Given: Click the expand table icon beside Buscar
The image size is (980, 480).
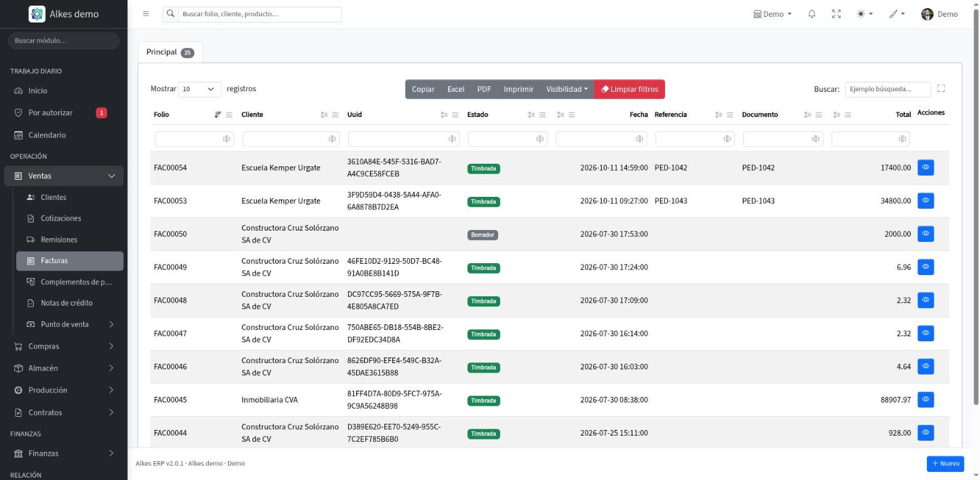Looking at the screenshot, I should (941, 89).
